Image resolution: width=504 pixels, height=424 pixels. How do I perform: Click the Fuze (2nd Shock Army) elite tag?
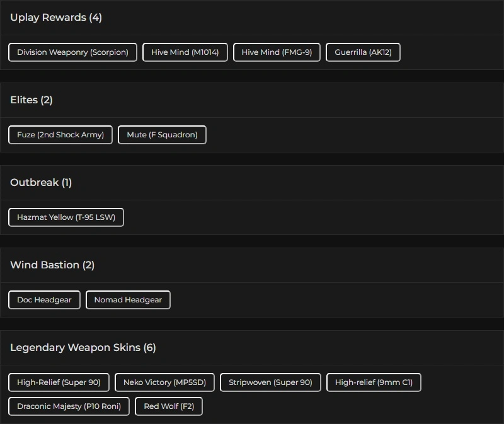point(60,135)
